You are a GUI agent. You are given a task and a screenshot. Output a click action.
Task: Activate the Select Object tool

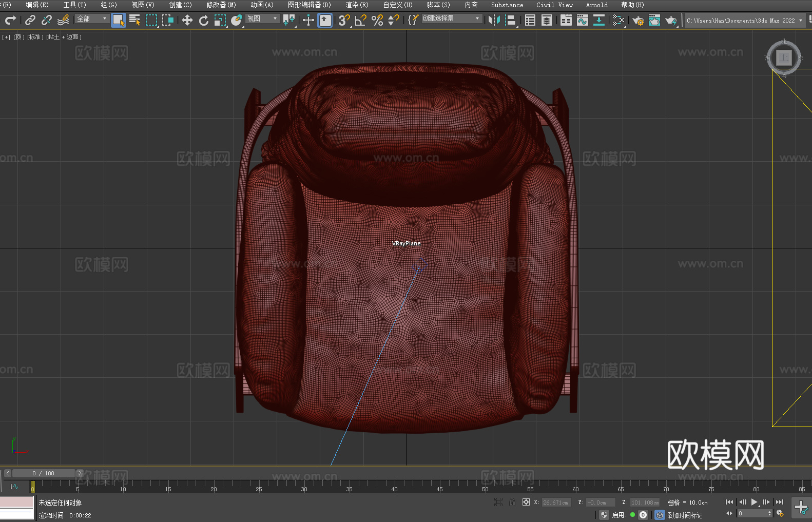point(119,20)
